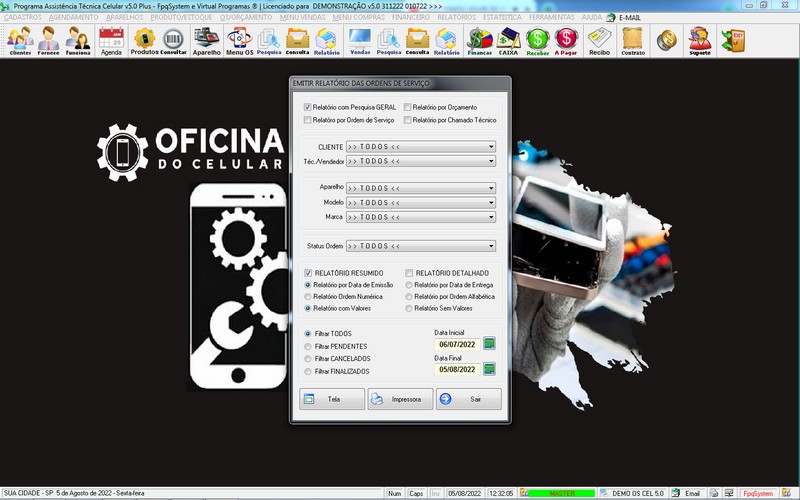
Task: Open the Recibo receipt icon
Action: pos(599,41)
